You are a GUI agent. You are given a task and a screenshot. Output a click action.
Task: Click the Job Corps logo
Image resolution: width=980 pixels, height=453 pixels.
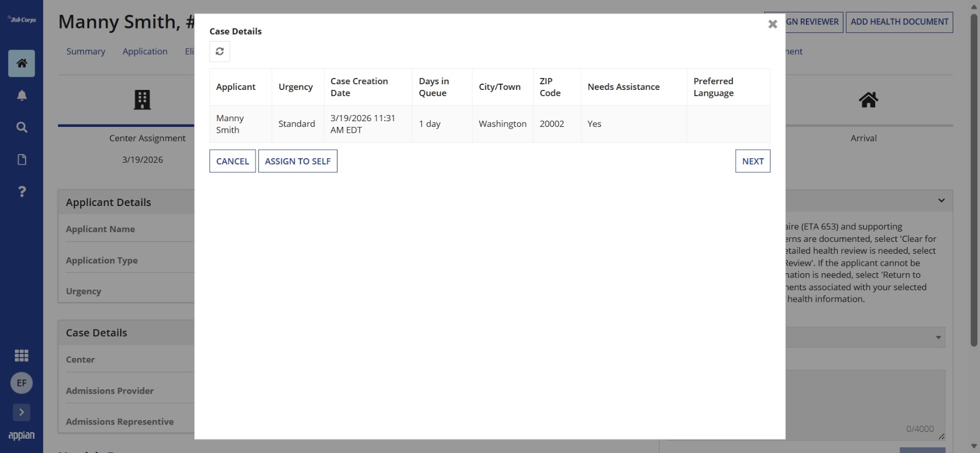(22, 19)
